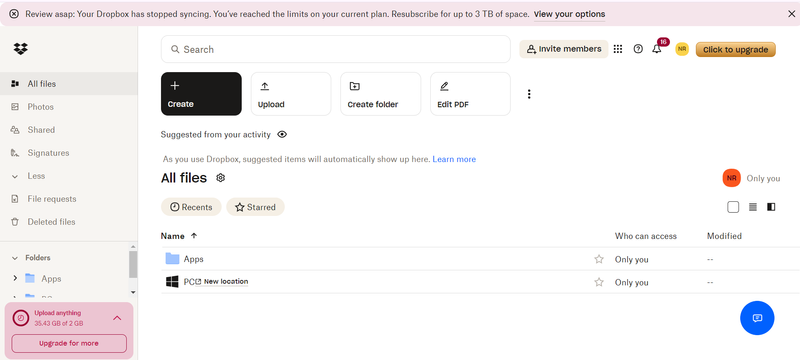The height and width of the screenshot is (360, 800).
Task: Toggle suggested activity visibility eye
Action: (282, 135)
